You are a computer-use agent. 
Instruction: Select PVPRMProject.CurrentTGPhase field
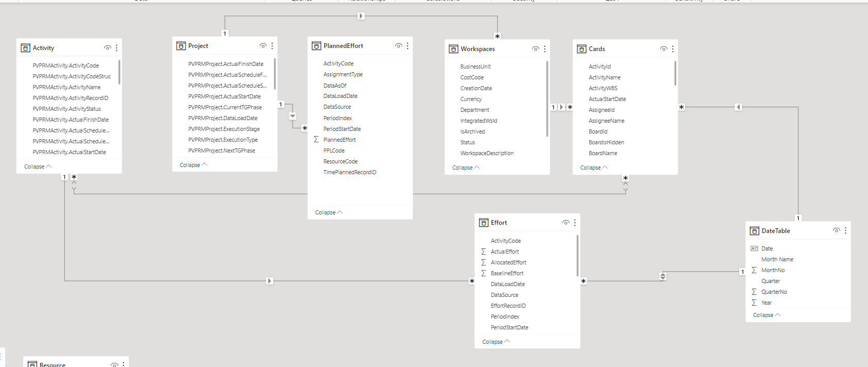225,107
